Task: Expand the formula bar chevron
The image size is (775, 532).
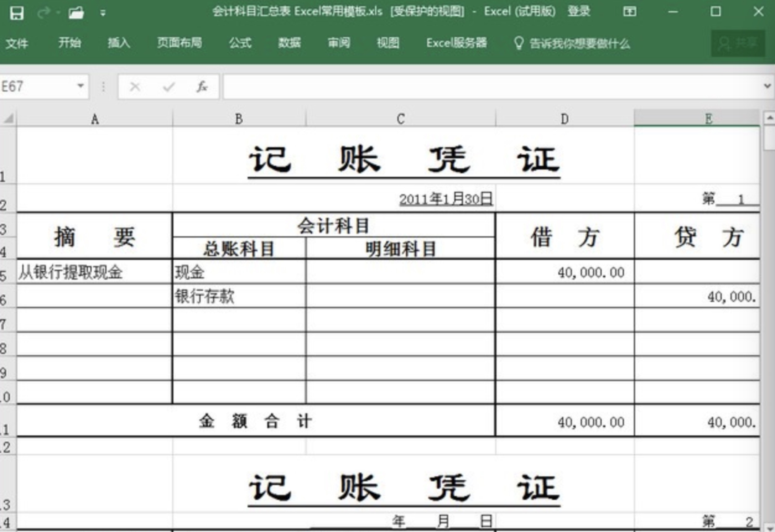Action: click(767, 86)
